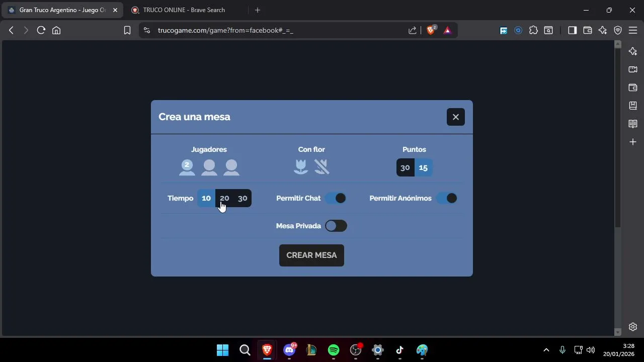Reload the trucogame page
Image resolution: width=644 pixels, height=362 pixels.
click(41, 30)
